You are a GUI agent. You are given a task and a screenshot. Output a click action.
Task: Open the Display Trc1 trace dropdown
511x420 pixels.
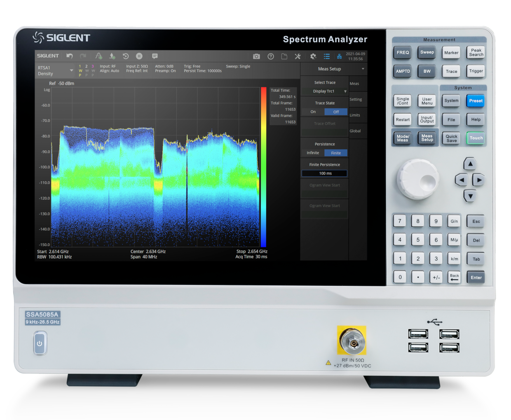coord(325,91)
